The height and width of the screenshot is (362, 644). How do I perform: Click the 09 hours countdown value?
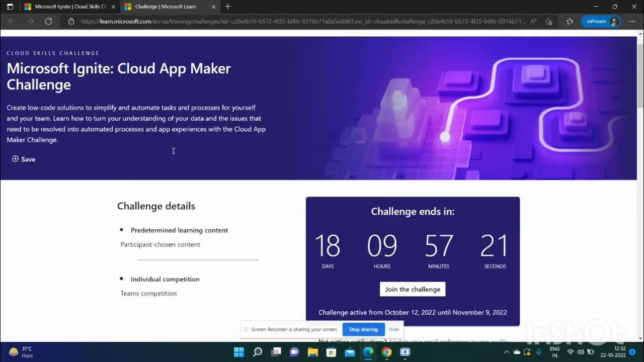point(382,246)
